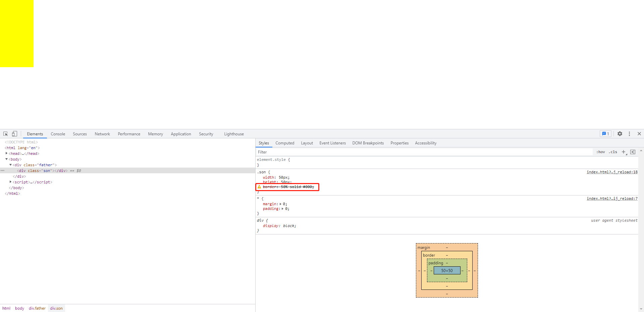Open the issues counter badge
Image resolution: width=644 pixels, height=312 pixels.
pyautogui.click(x=605, y=134)
